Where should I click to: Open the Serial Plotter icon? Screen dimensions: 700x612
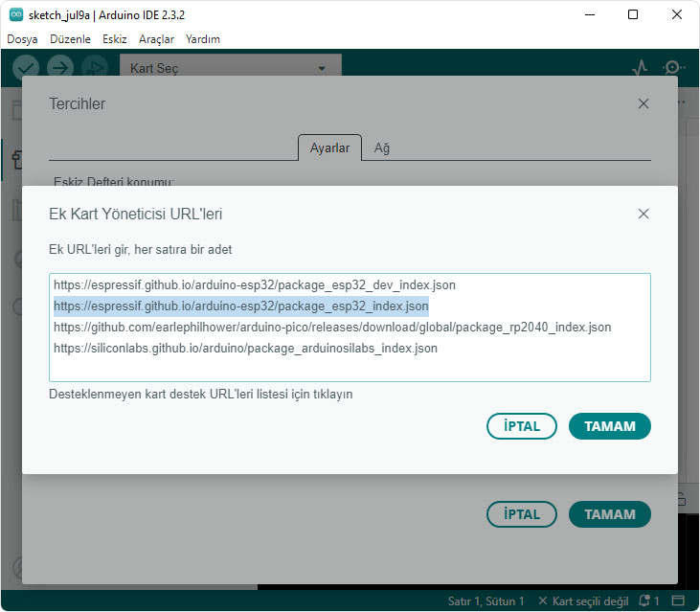pos(640,68)
